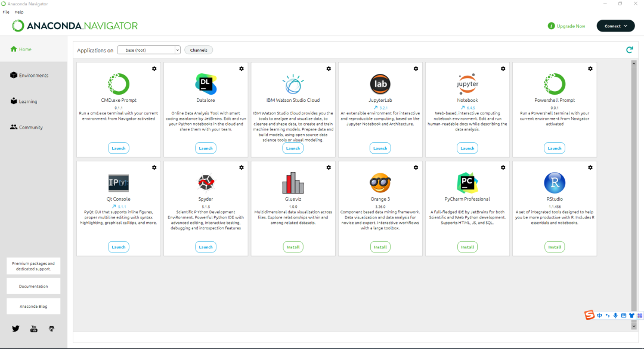
Task: Open settings gear on Qt Console card
Action: tap(154, 168)
